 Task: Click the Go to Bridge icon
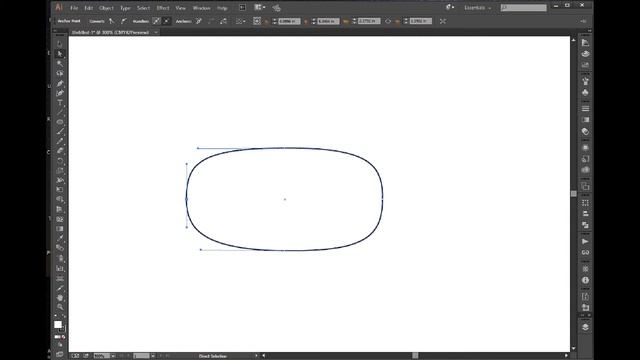[x=242, y=7]
